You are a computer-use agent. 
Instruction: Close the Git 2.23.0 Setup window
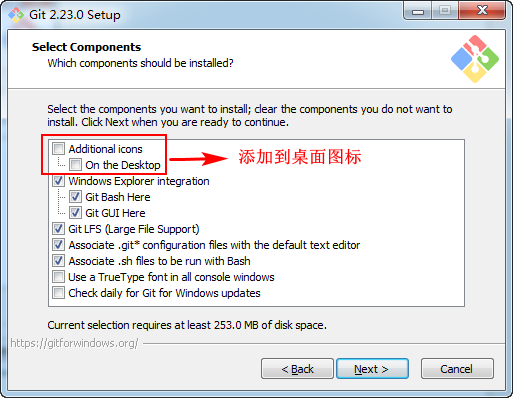point(482,11)
